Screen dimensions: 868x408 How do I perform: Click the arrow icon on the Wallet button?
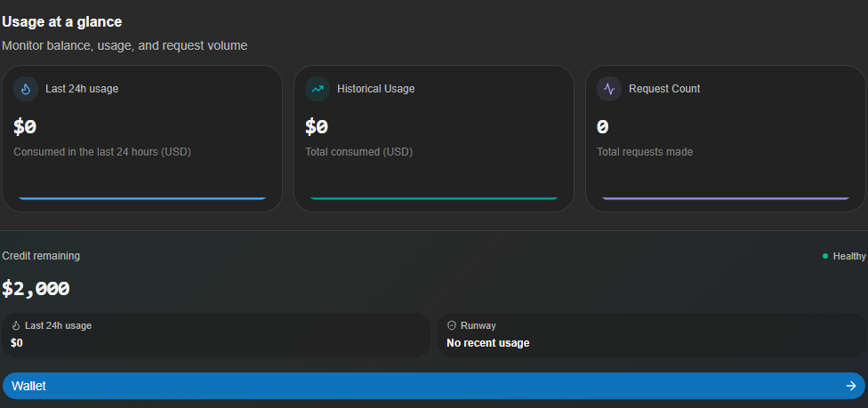tap(851, 386)
